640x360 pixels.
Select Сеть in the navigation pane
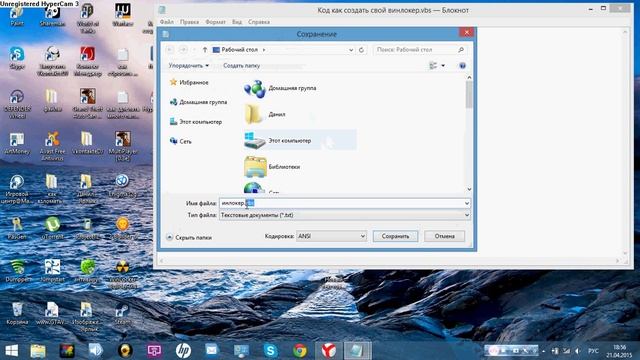click(x=180, y=141)
